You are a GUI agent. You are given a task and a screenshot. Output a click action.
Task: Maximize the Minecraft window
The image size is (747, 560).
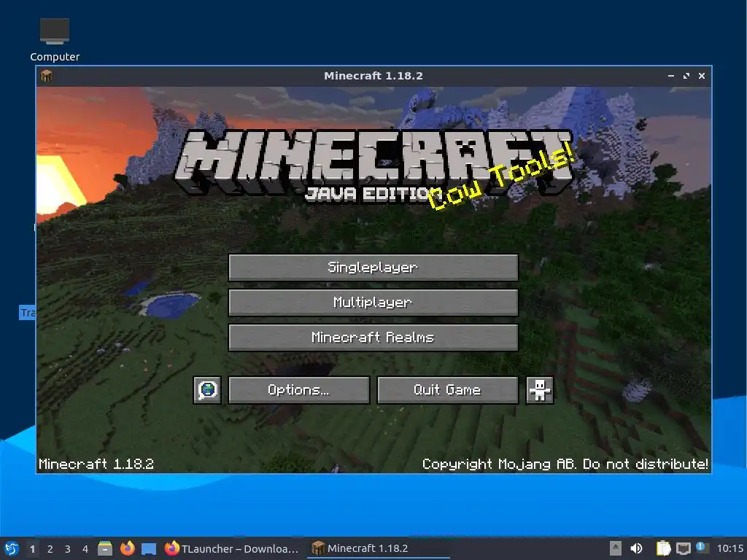tap(686, 76)
